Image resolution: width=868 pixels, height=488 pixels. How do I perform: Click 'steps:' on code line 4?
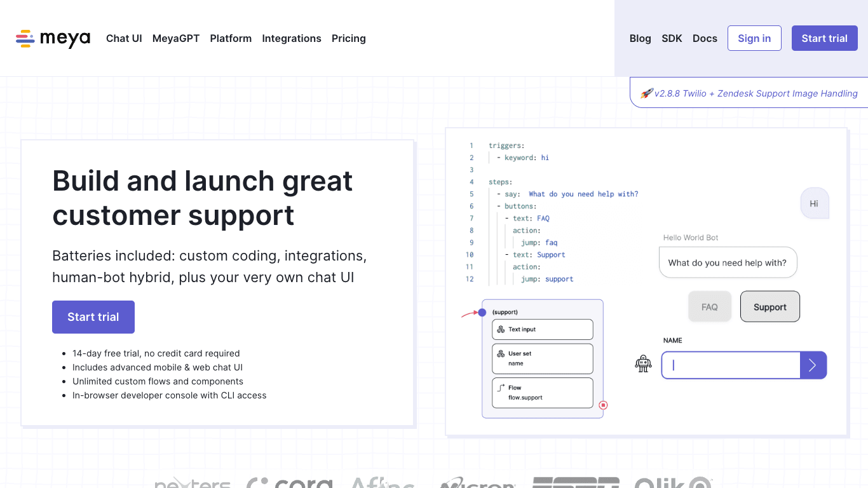click(x=501, y=182)
